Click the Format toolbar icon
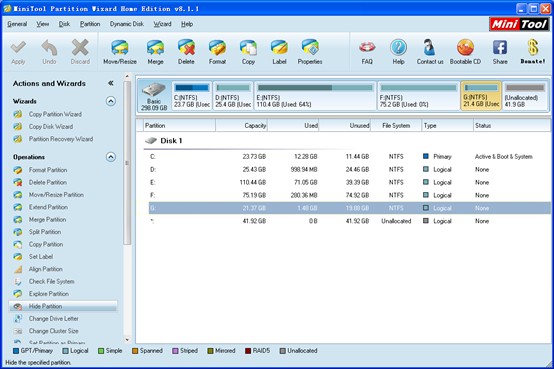This screenshot has height=369, width=554. pos(217,48)
